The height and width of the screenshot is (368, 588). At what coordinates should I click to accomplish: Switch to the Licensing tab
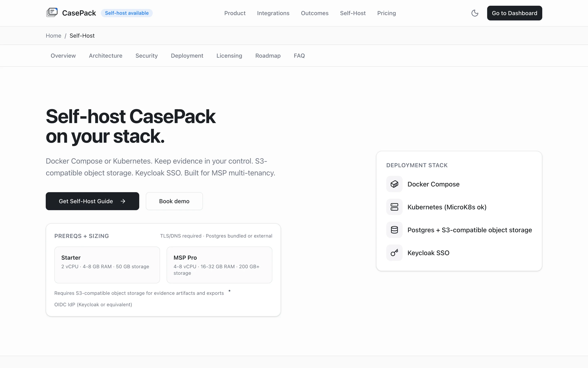coord(229,55)
